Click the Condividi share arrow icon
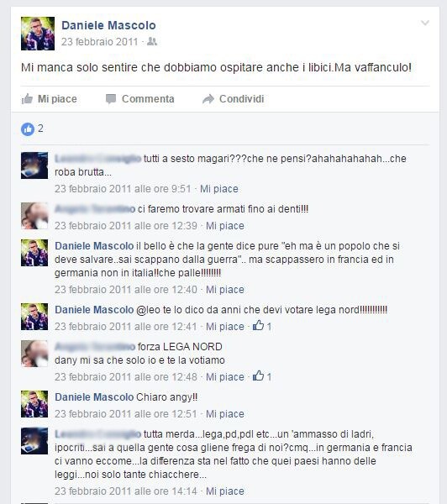The height and width of the screenshot is (504, 447). [208, 99]
